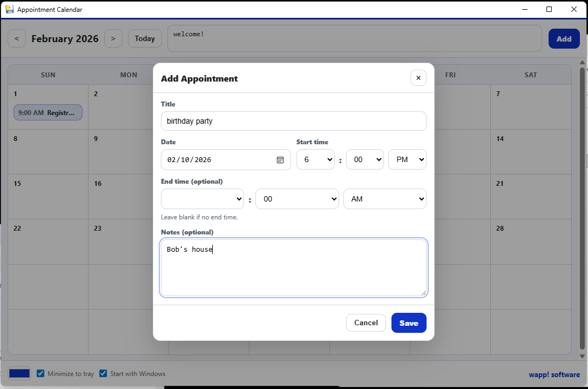
Task: Navigate to the previous month
Action: pyautogui.click(x=17, y=38)
